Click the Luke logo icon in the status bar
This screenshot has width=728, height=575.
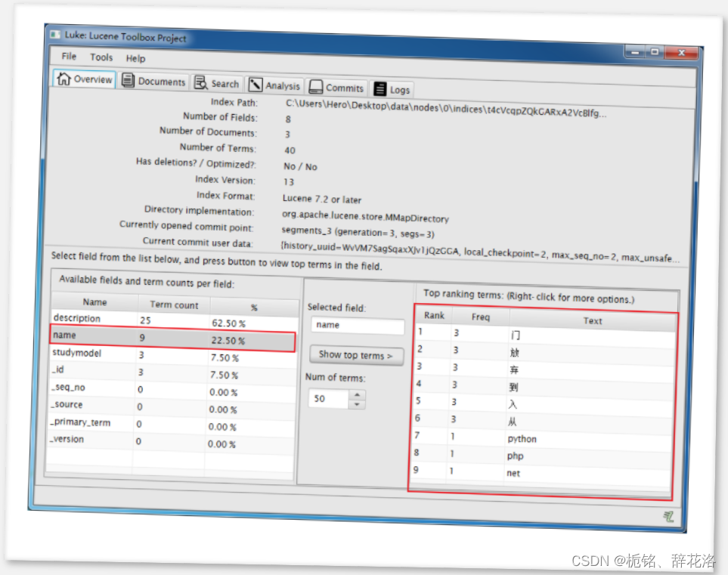[668, 517]
